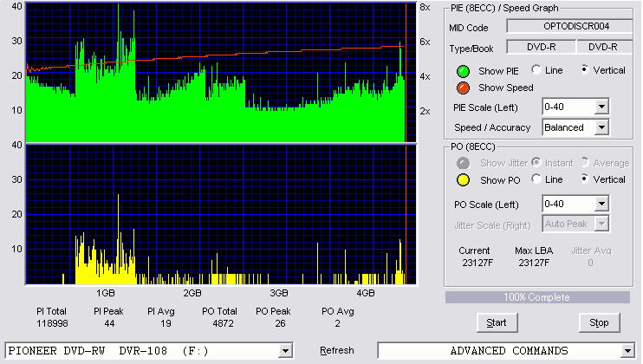
Task: Select Line mode for PO graph
Action: (536, 179)
